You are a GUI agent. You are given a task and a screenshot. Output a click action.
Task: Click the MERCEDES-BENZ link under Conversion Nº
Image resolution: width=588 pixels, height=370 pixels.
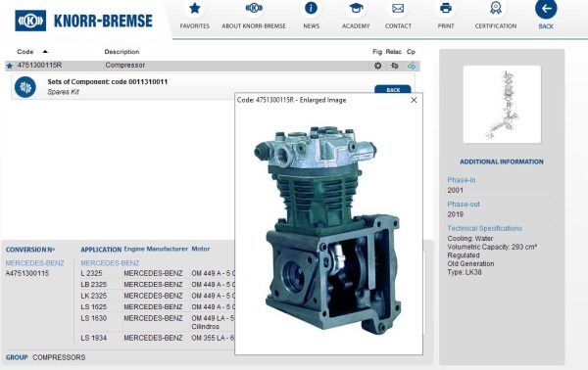(x=34, y=263)
